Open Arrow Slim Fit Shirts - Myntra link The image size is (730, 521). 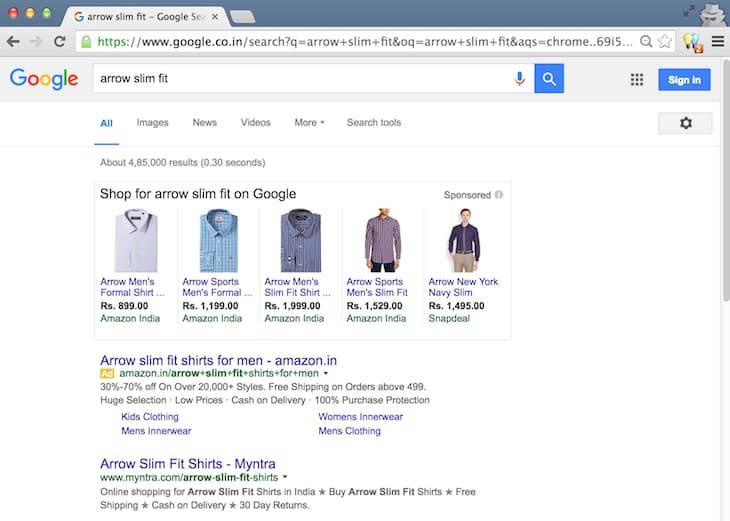point(188,464)
